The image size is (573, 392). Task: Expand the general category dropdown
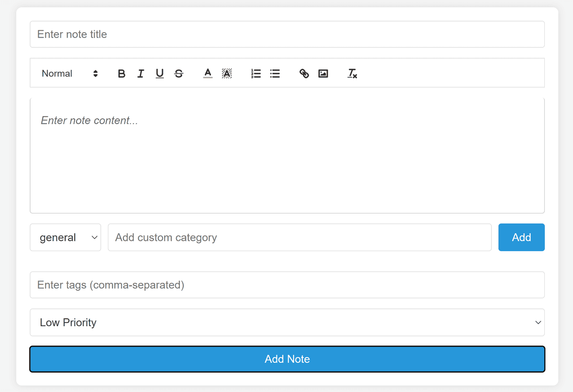point(65,238)
